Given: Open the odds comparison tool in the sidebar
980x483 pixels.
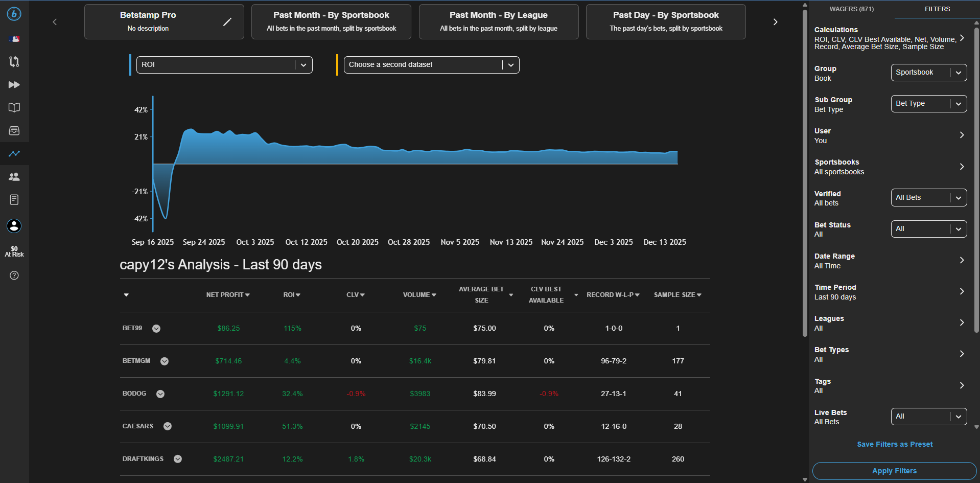Looking at the screenshot, I should [x=14, y=61].
